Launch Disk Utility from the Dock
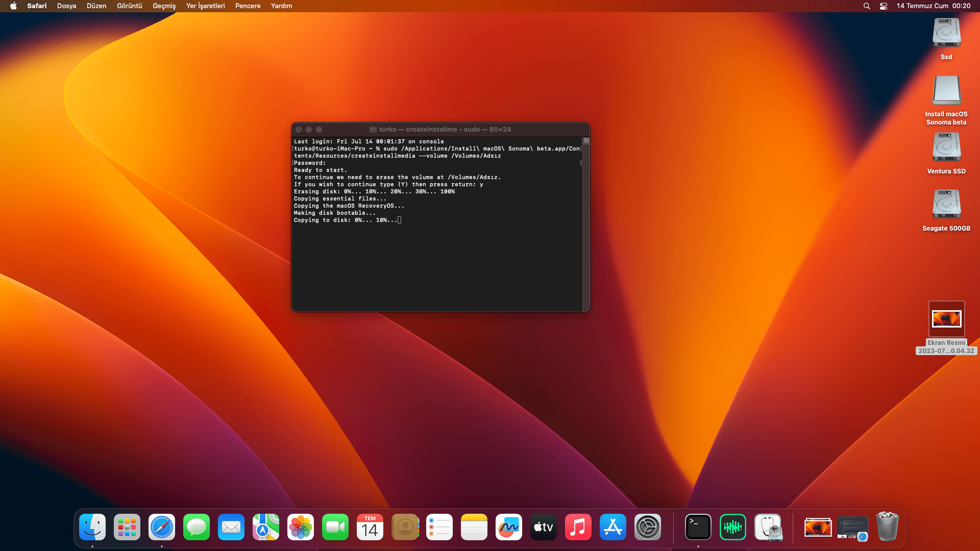980x551 pixels. point(768,527)
